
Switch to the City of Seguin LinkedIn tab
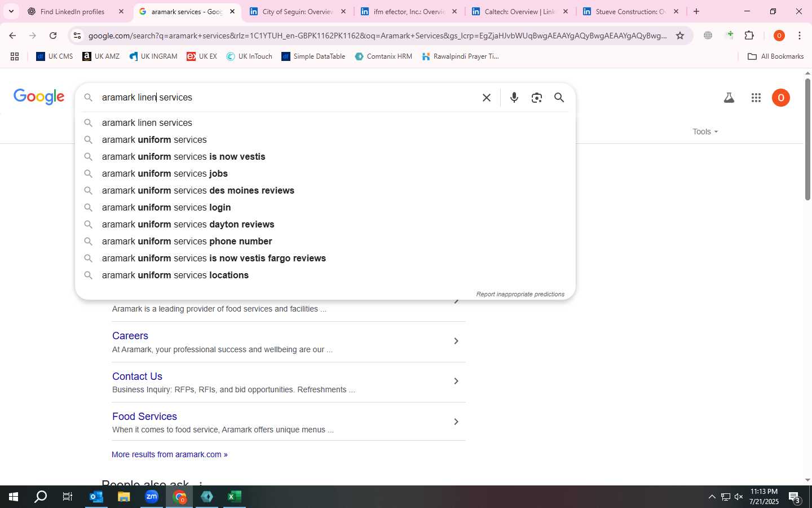coord(298,11)
